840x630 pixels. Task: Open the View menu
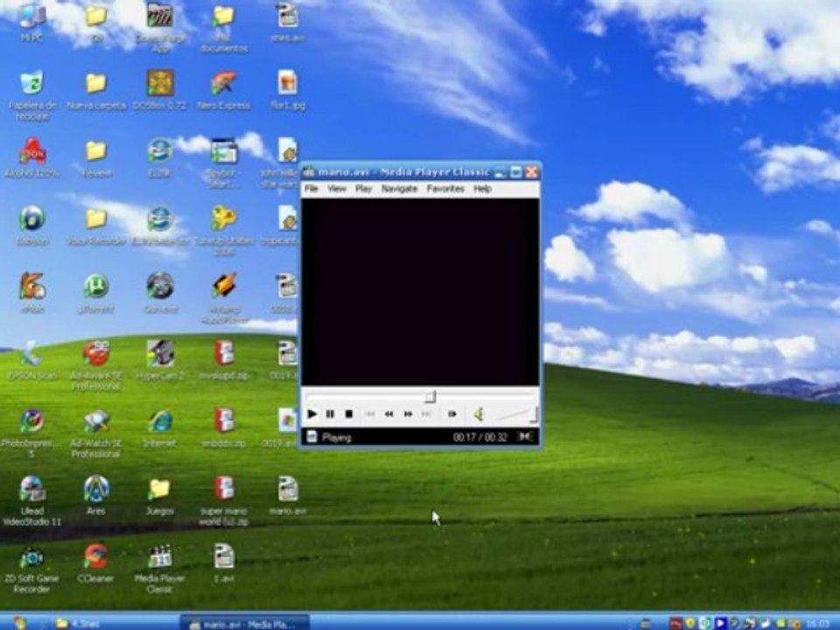click(x=337, y=189)
